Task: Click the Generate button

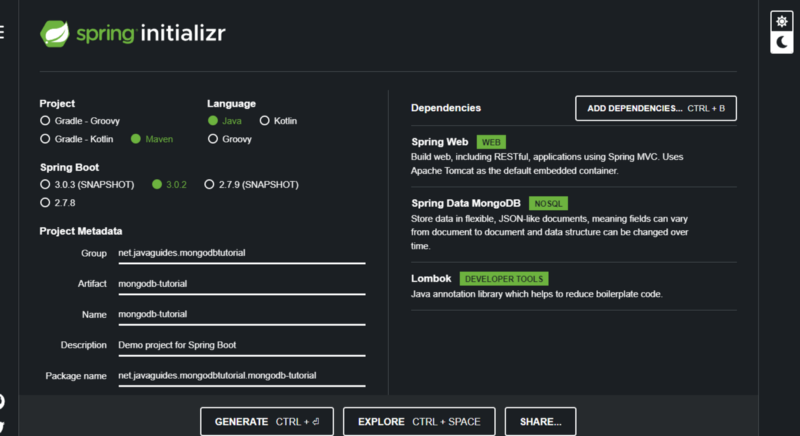Action: click(267, 422)
